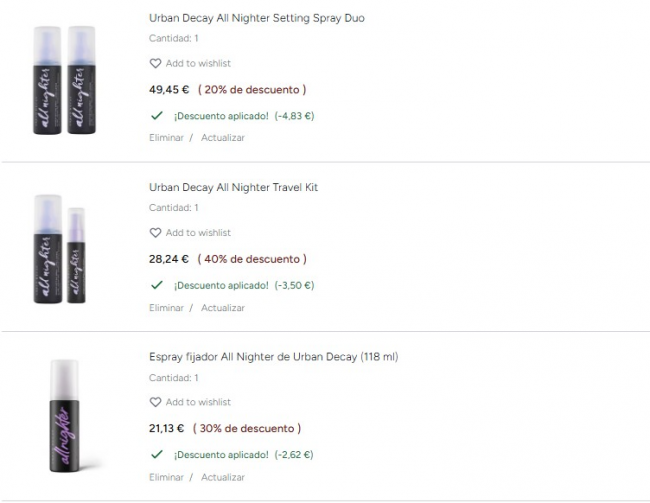
Task: Select Actualizar for Espray fijador 118 ml
Action: 223,477
